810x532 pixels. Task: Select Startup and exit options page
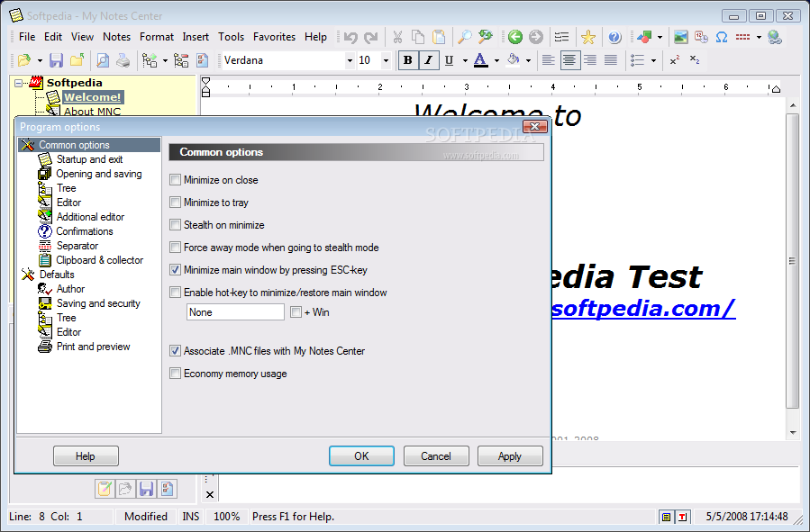pyautogui.click(x=89, y=159)
